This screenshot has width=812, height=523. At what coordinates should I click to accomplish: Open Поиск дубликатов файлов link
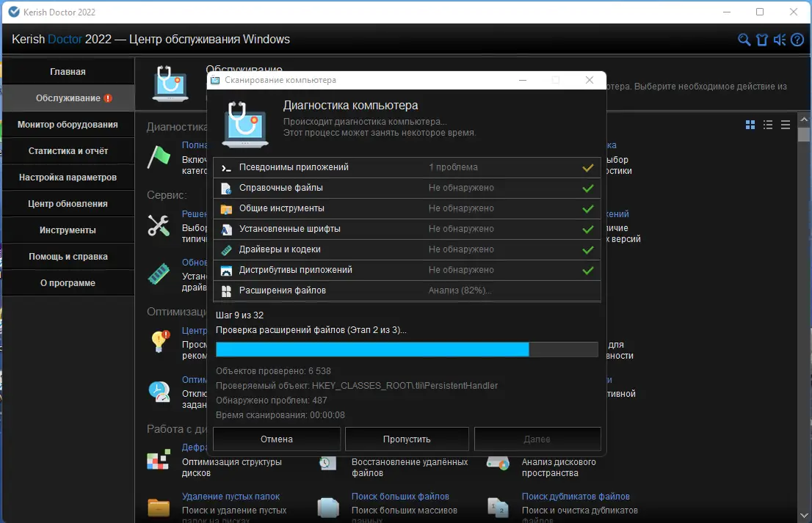point(576,496)
